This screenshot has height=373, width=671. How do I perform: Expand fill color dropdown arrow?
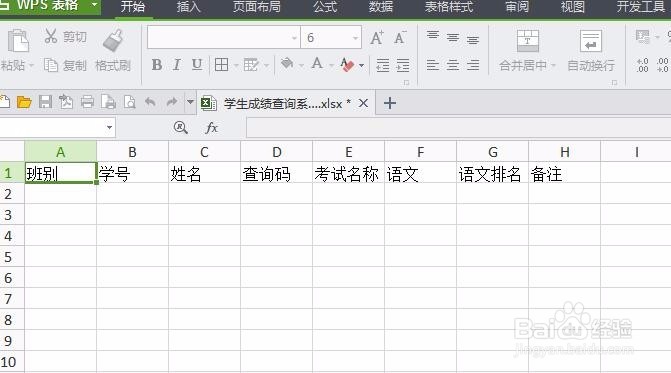(301, 65)
